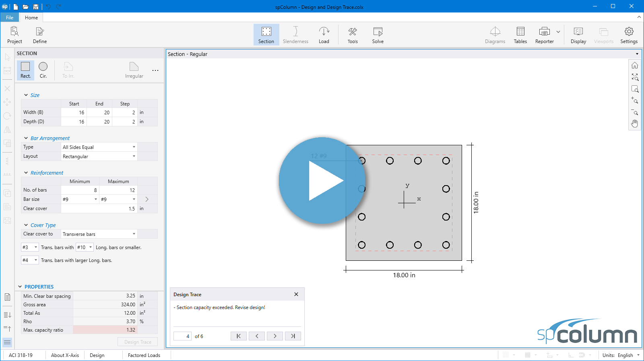Select the pan hand tool
The height and width of the screenshot is (361, 644).
(635, 124)
